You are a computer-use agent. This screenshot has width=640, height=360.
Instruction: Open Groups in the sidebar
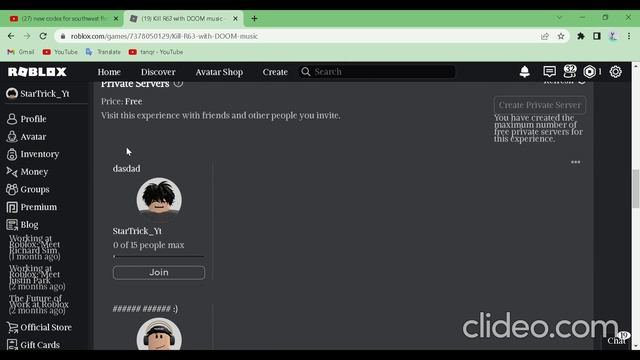(x=28, y=189)
